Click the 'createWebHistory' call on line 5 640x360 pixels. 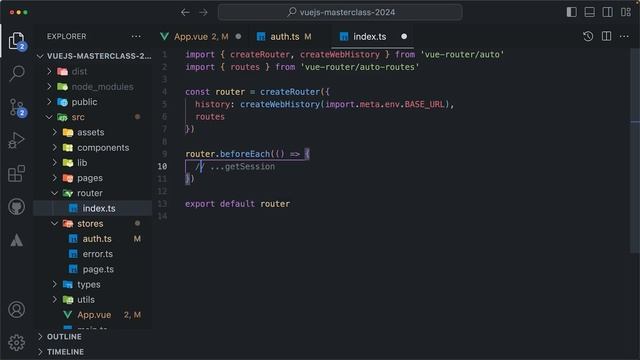tap(280, 104)
